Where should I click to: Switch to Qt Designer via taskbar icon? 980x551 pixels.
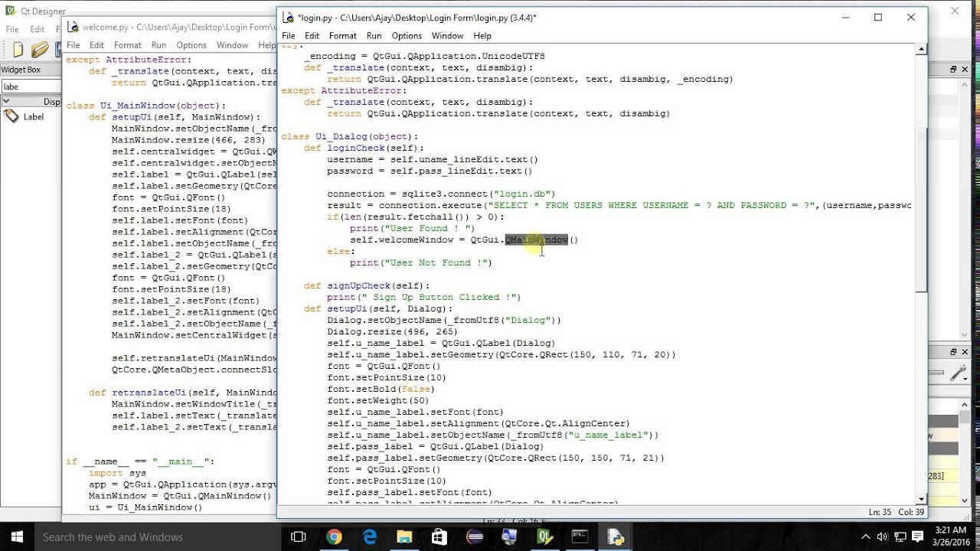tap(545, 536)
